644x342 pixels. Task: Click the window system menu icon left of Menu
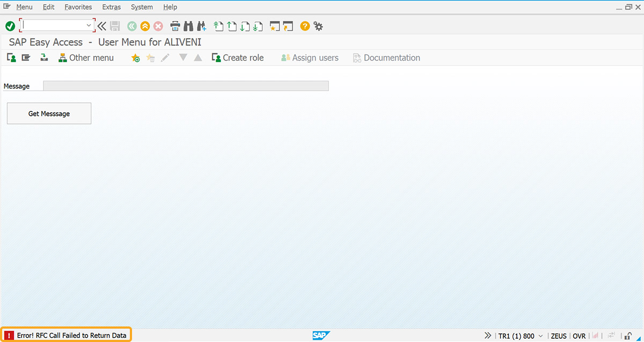point(7,6)
